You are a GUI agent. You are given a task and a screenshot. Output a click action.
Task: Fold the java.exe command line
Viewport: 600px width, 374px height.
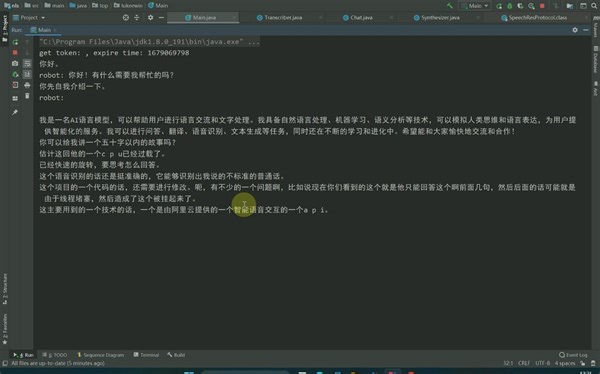pos(149,42)
